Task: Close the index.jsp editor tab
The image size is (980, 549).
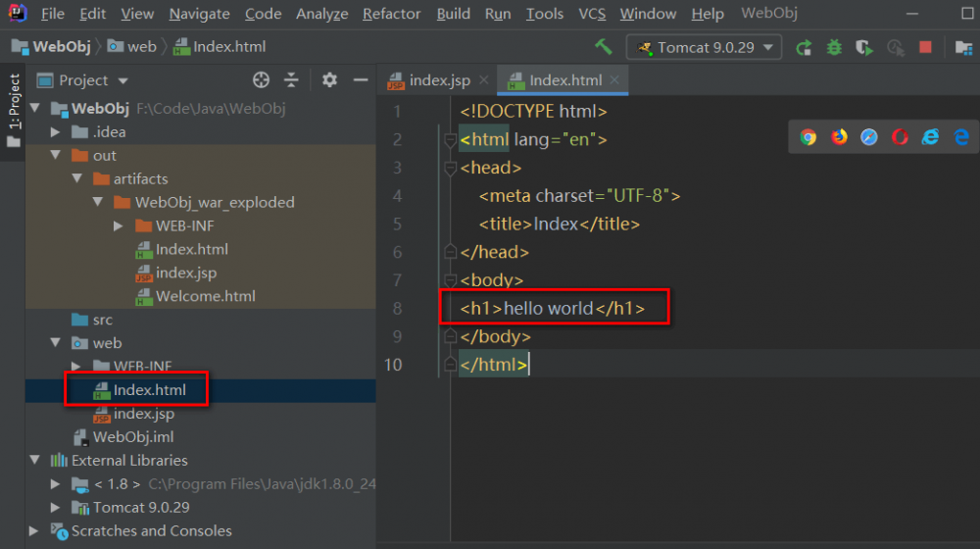Action: click(484, 80)
